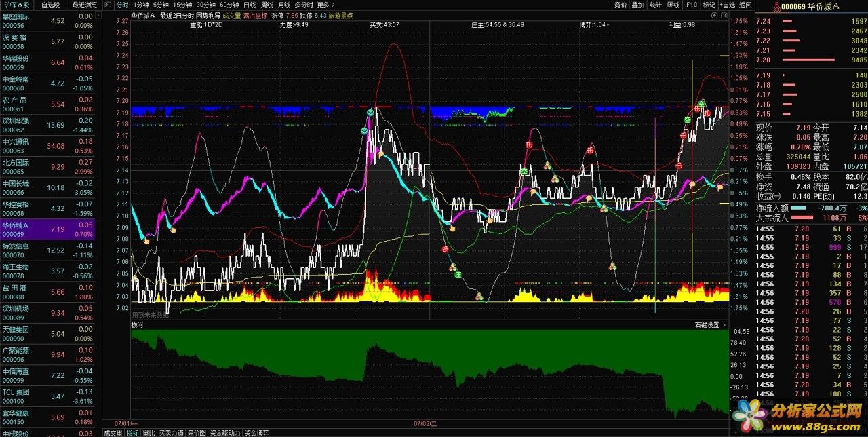Select 华控赛格 000068 row
This screenshot has height=437, width=868.
[47, 208]
